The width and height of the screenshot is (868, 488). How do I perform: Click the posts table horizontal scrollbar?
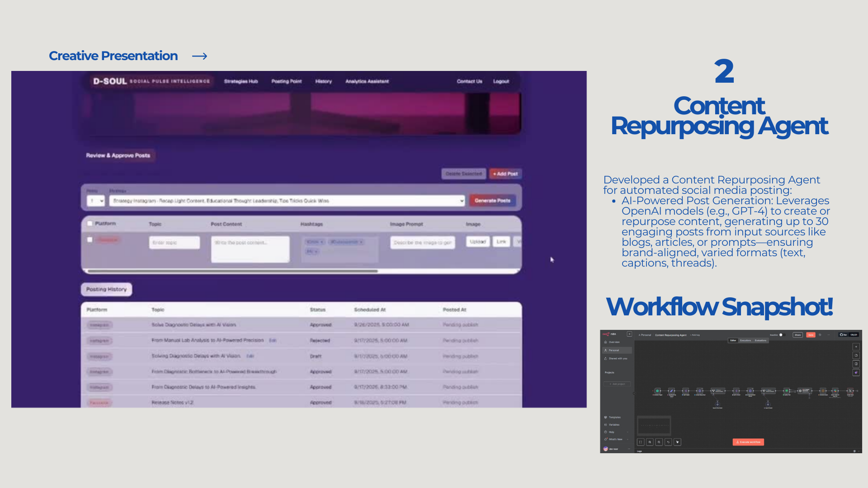233,271
